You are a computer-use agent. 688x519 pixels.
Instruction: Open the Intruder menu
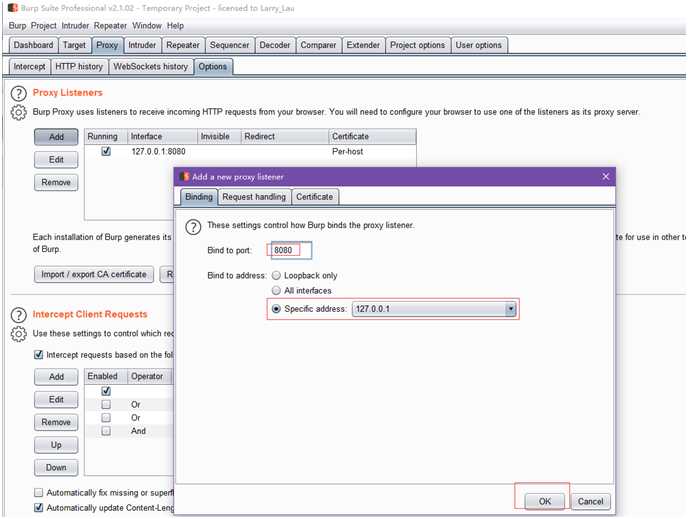tap(75, 25)
